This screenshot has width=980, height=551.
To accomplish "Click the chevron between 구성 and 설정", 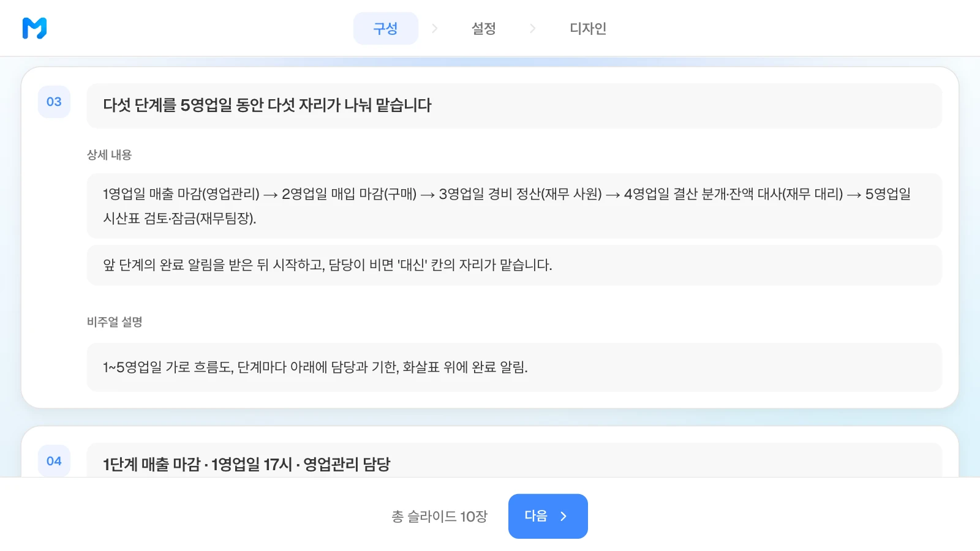I will point(434,28).
